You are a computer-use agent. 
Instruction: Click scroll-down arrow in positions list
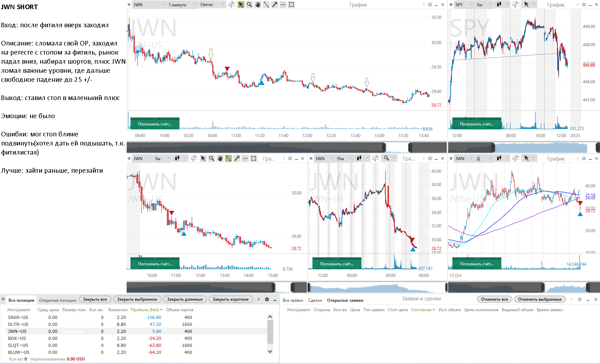coord(270,351)
